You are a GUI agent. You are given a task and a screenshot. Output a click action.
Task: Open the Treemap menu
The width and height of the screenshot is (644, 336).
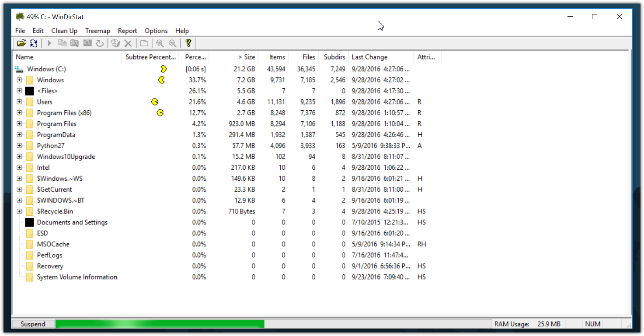point(97,31)
